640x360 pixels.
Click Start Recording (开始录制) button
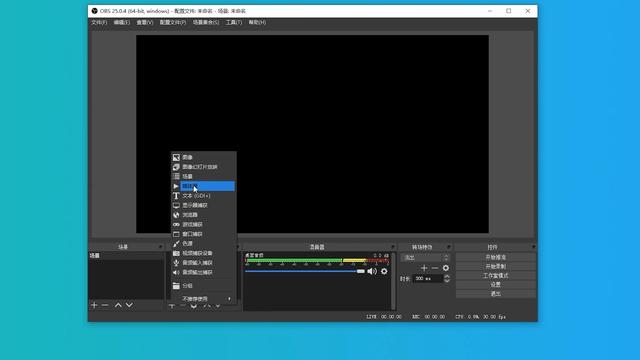click(x=496, y=267)
